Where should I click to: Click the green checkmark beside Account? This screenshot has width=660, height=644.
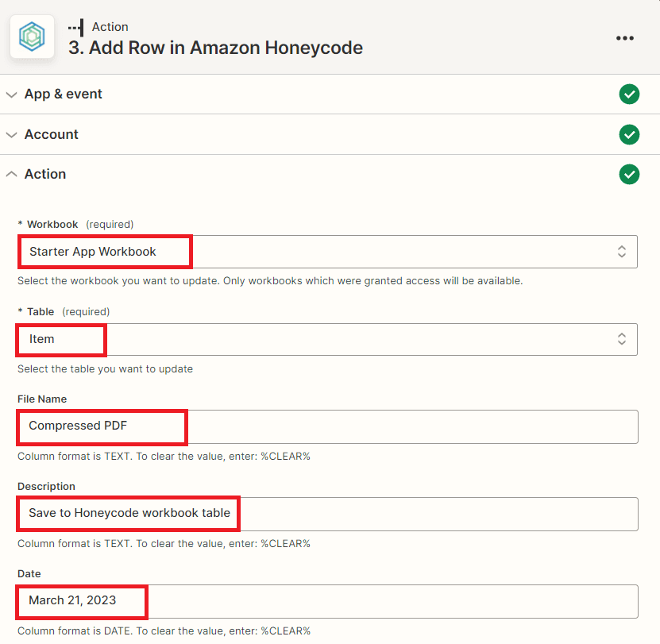(629, 134)
